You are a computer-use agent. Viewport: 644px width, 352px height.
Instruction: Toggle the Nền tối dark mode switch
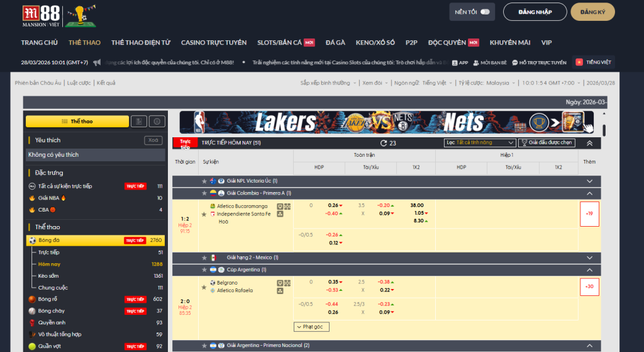tap(485, 12)
